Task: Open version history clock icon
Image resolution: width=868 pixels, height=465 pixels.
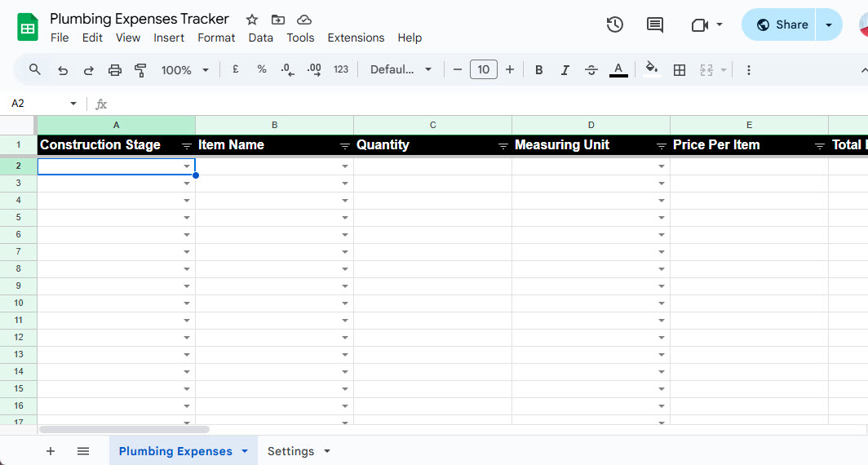Action: pyautogui.click(x=614, y=25)
